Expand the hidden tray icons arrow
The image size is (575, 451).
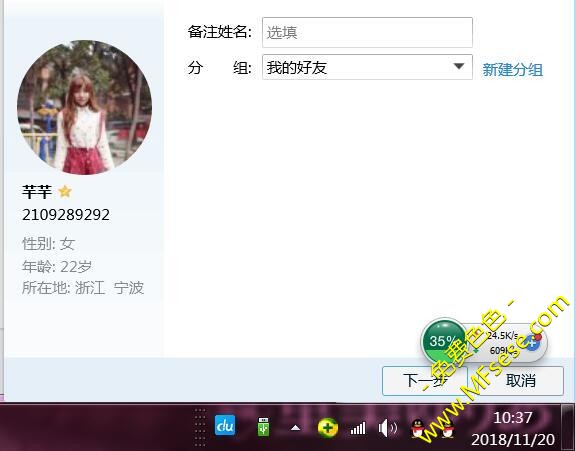pyautogui.click(x=296, y=428)
